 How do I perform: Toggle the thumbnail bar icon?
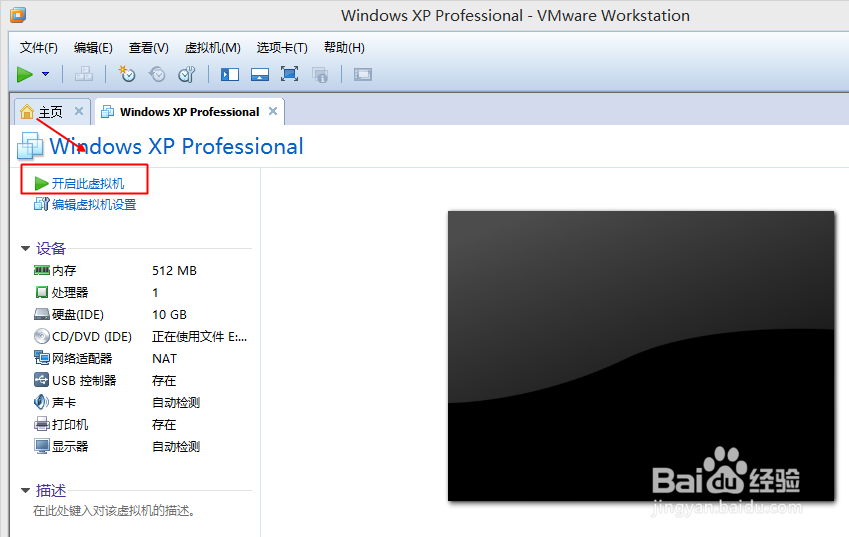click(260, 74)
